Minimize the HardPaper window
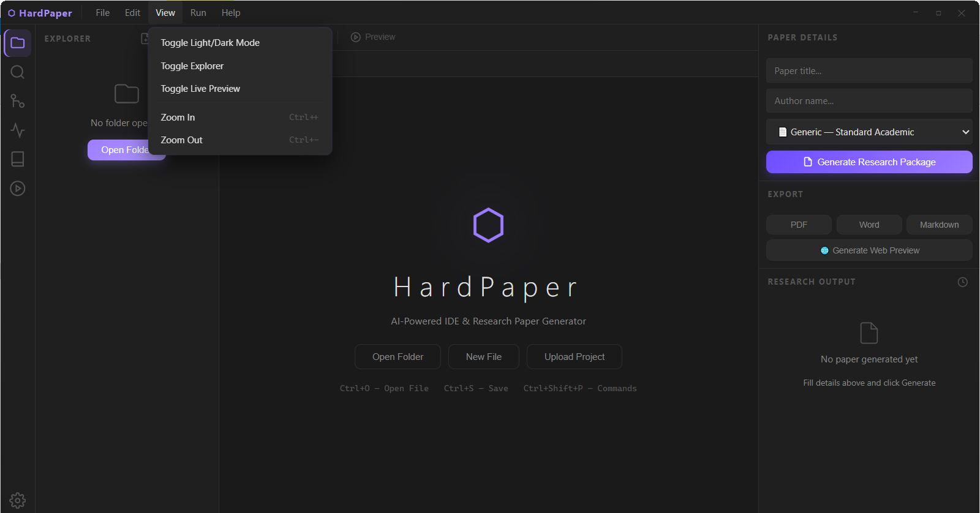This screenshot has height=513, width=980. 916,13
